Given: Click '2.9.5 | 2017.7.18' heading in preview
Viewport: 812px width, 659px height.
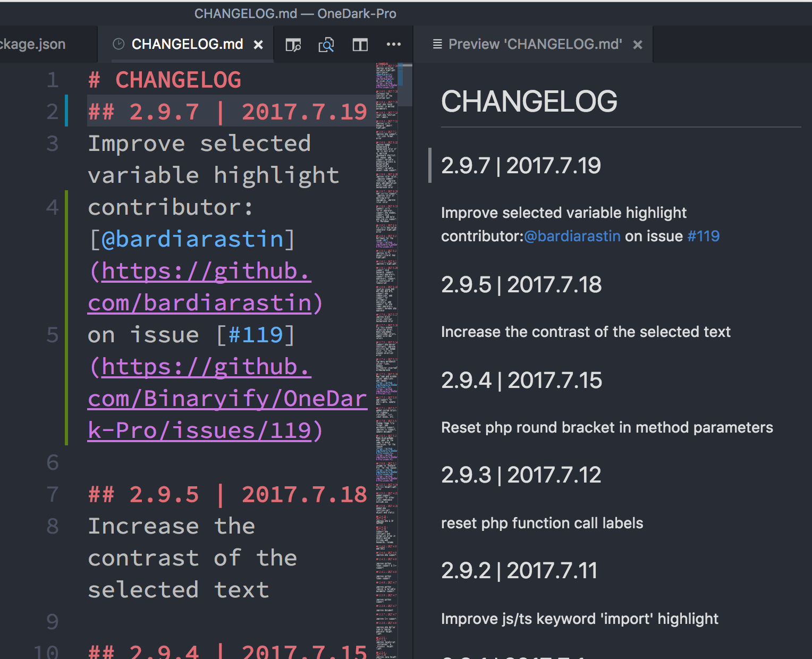Looking at the screenshot, I should pos(521,285).
